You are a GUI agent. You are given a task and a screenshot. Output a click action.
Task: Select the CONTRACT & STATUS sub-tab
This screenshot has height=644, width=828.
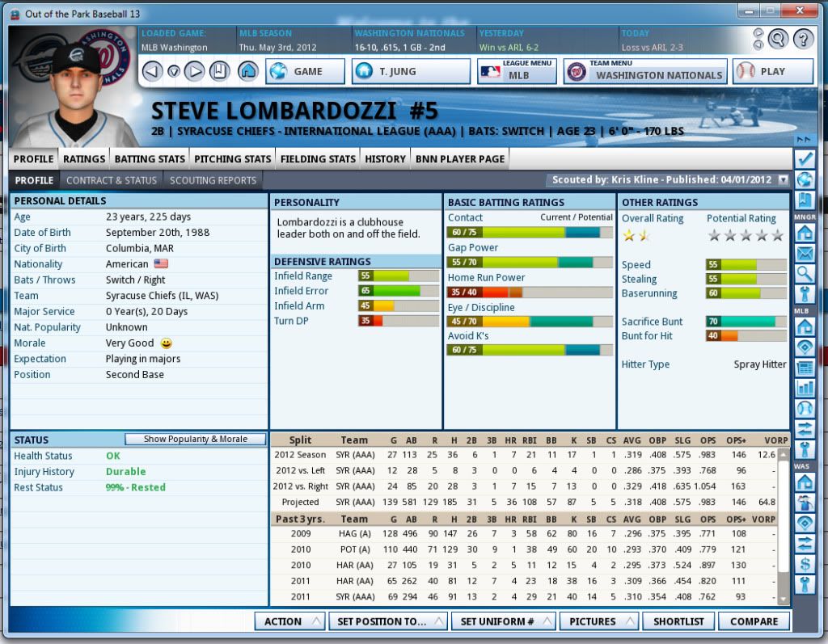coord(112,180)
